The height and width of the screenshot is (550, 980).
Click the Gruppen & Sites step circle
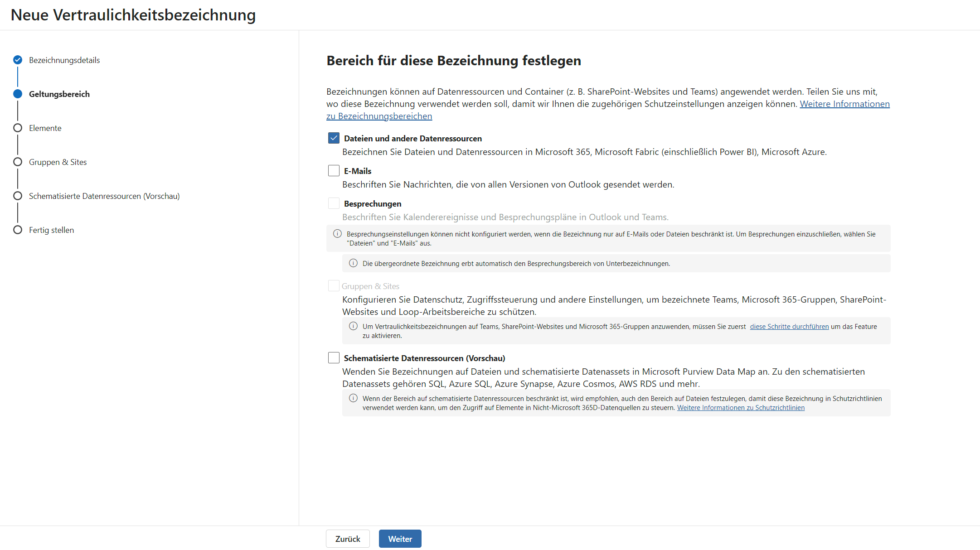[18, 162]
